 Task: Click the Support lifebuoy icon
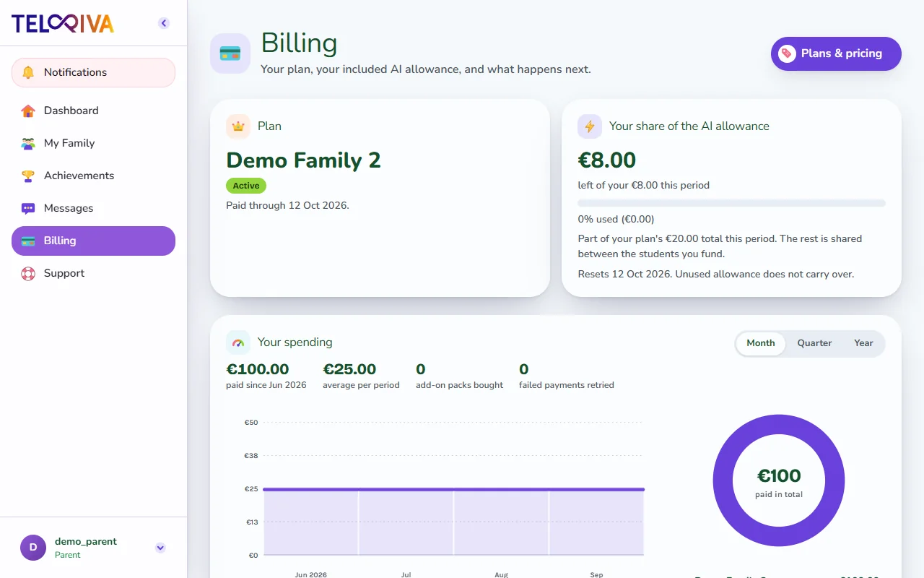(x=28, y=273)
